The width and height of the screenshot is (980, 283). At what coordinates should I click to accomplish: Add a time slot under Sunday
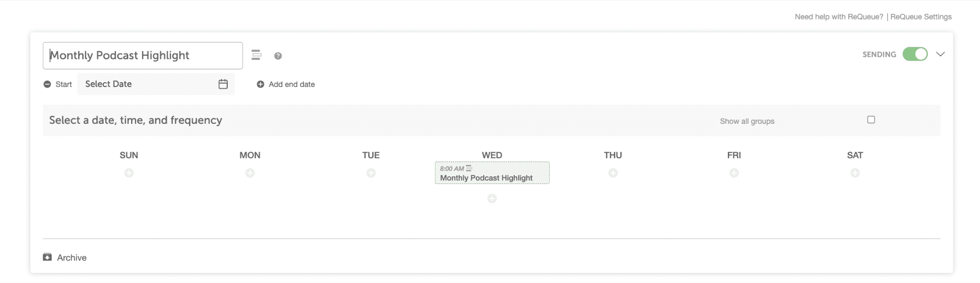click(x=129, y=173)
